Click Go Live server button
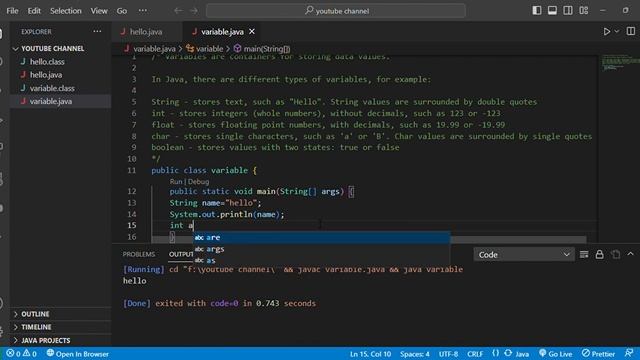Screen dimensions: 640x360 tap(556, 353)
